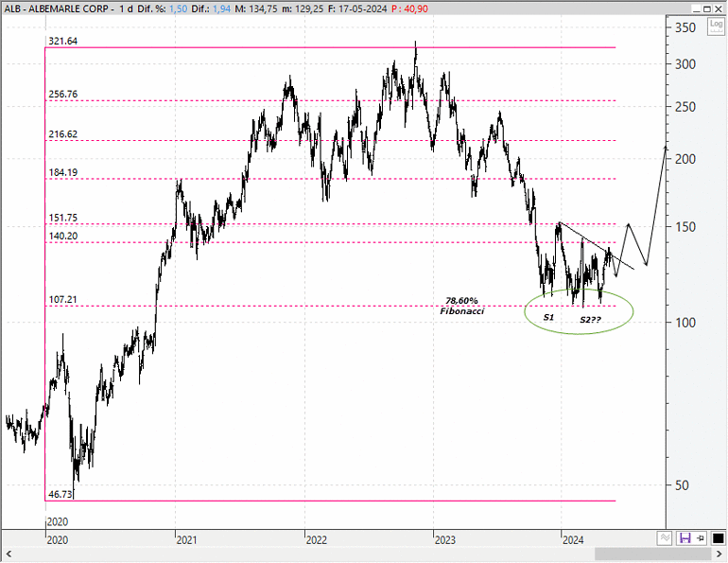Close the ALB chart window
Image resolution: width=728 pixels, height=563 pixels.
click(x=719, y=9)
